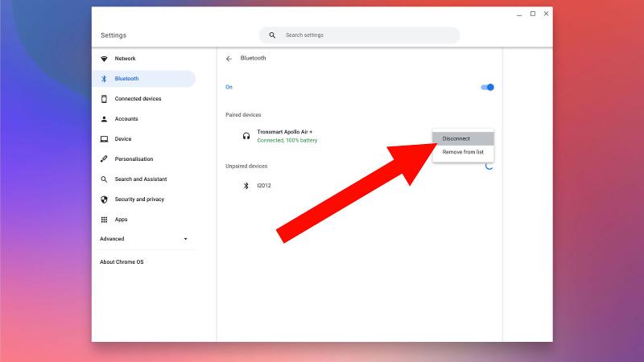Viewport: 644px width, 362px height.
Task: Maximize the Settings window
Action: coord(533,14)
